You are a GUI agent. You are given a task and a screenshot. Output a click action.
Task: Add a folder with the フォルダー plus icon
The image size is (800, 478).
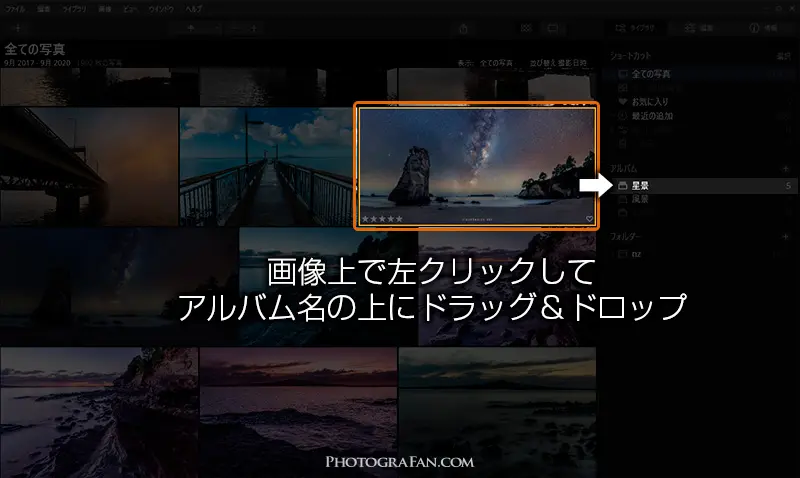tap(785, 237)
